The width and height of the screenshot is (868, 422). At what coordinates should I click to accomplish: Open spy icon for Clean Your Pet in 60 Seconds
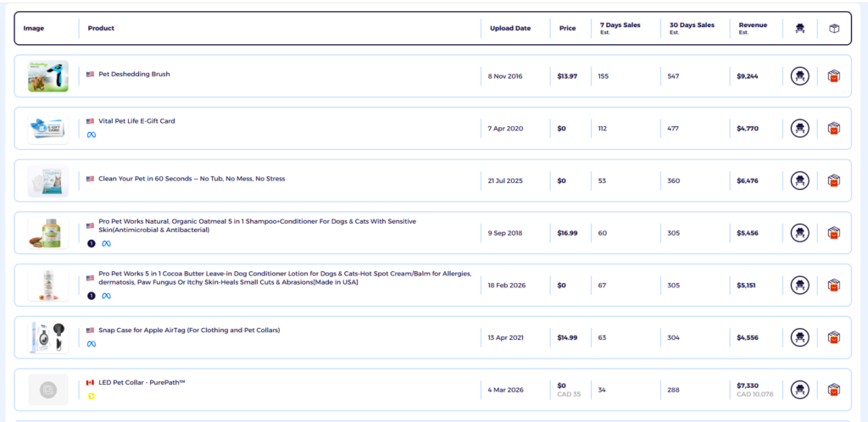(799, 180)
